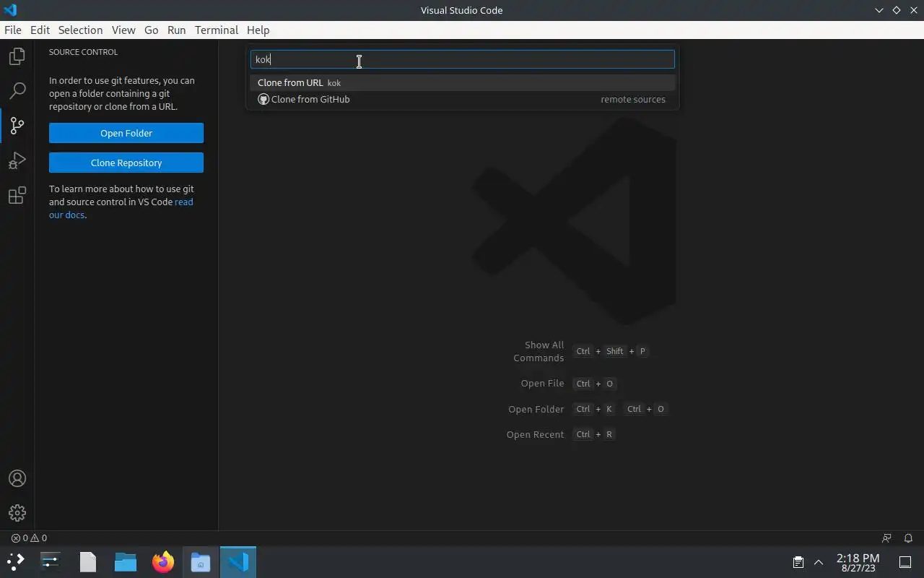Open the text editor taskbar icon
This screenshot has height=578, width=924.
[x=88, y=561]
